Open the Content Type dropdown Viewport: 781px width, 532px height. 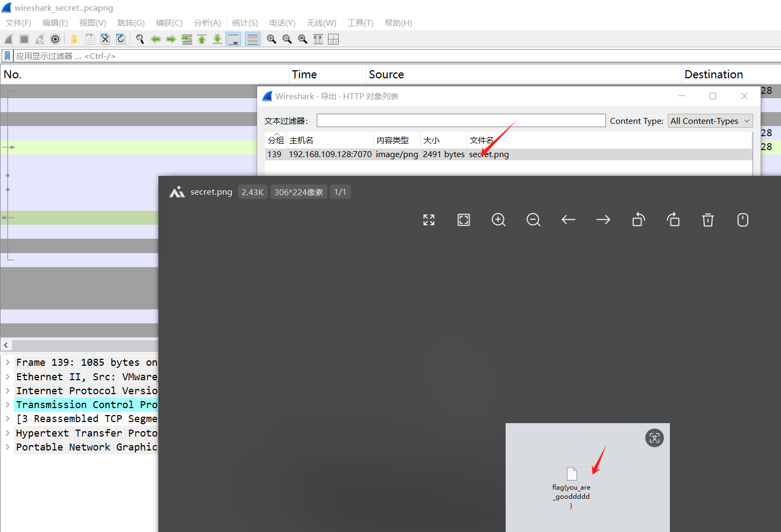(710, 121)
